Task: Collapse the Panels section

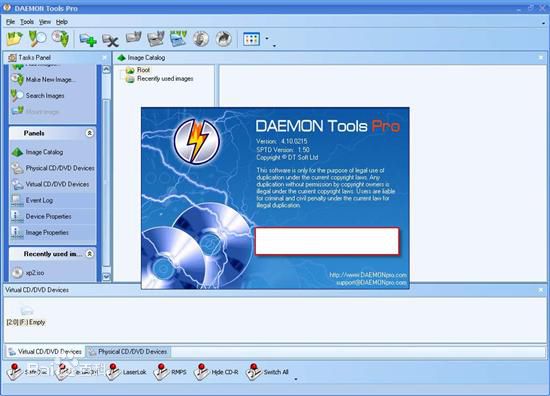Action: click(x=89, y=133)
